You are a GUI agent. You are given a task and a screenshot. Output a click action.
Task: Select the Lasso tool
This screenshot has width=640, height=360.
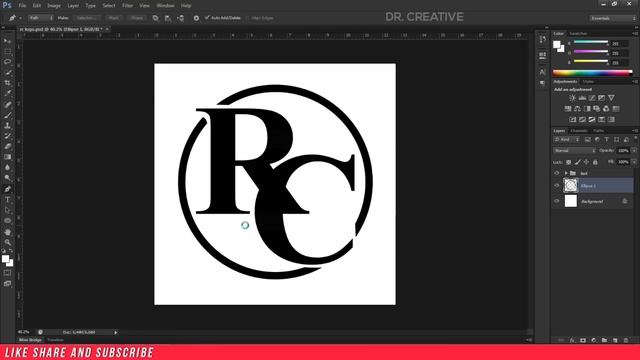7,62
